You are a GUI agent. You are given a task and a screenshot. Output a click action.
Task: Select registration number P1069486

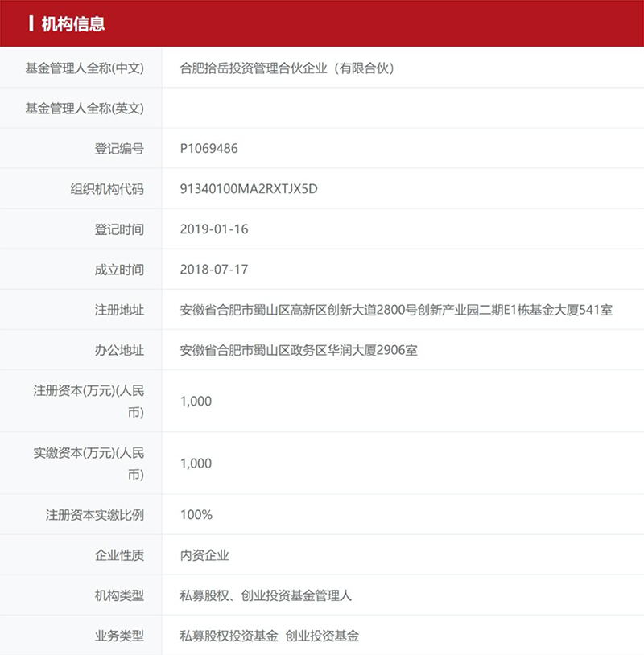(x=208, y=149)
